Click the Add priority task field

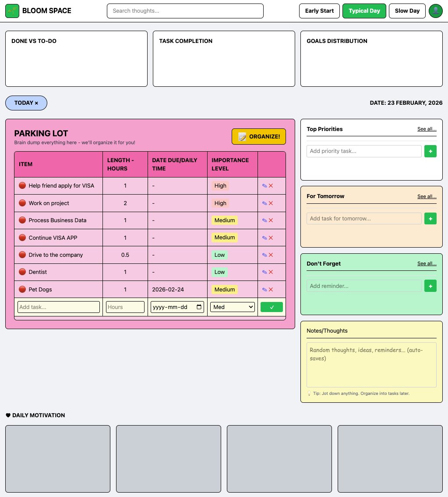point(364,151)
